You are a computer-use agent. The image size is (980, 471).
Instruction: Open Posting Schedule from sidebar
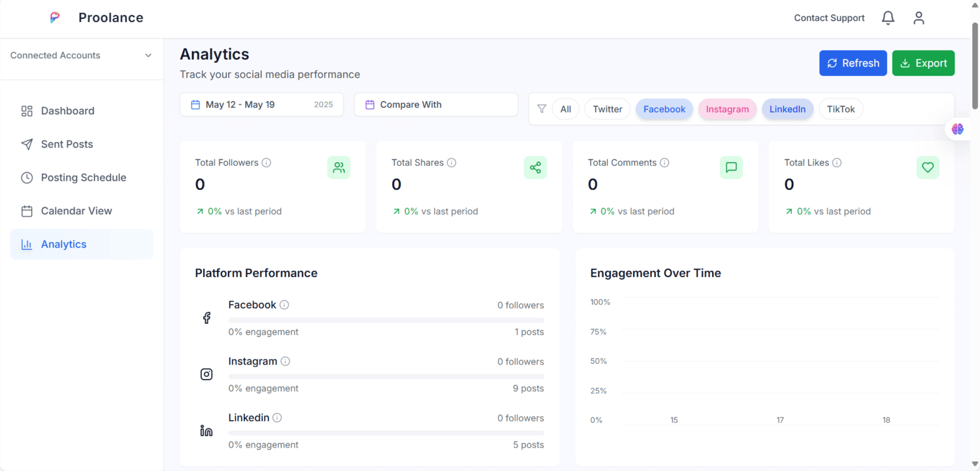[83, 178]
